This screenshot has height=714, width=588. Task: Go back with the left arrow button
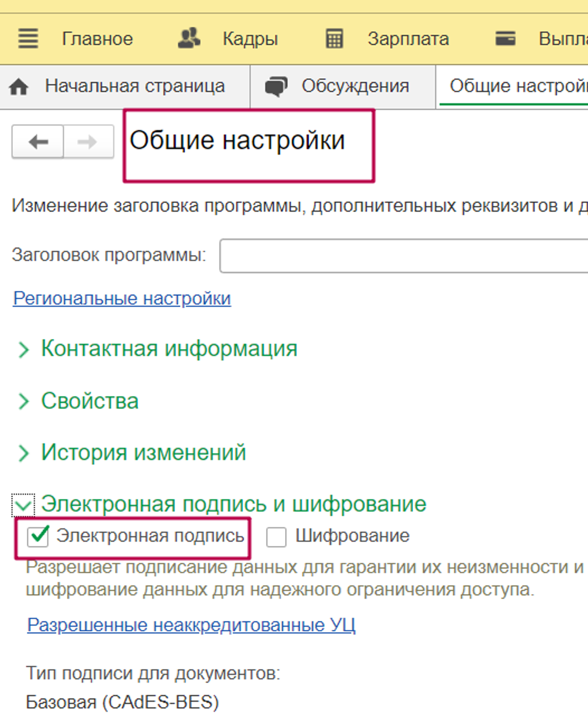click(38, 142)
